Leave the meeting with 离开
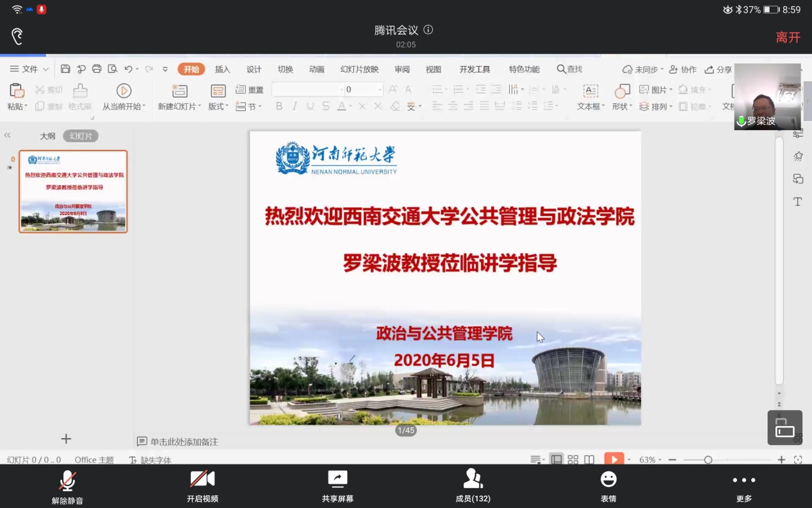Screen dimensions: 812x508 point(788,38)
